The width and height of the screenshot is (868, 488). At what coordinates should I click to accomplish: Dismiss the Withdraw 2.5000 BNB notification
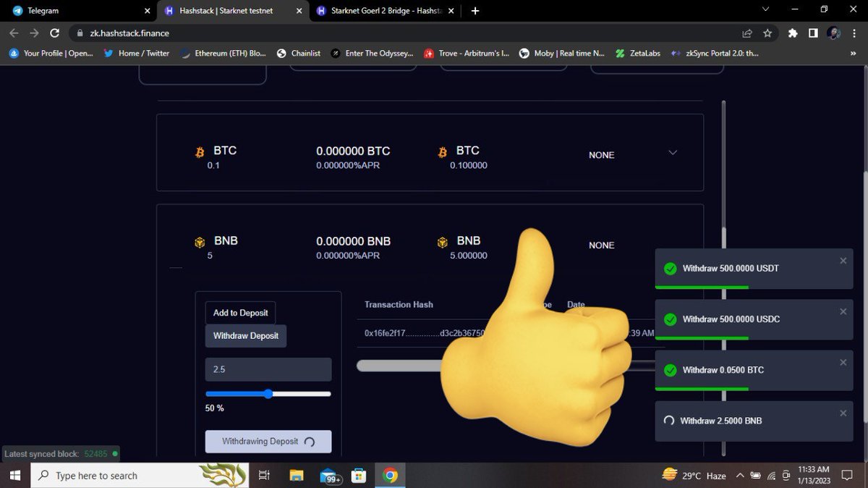click(843, 413)
